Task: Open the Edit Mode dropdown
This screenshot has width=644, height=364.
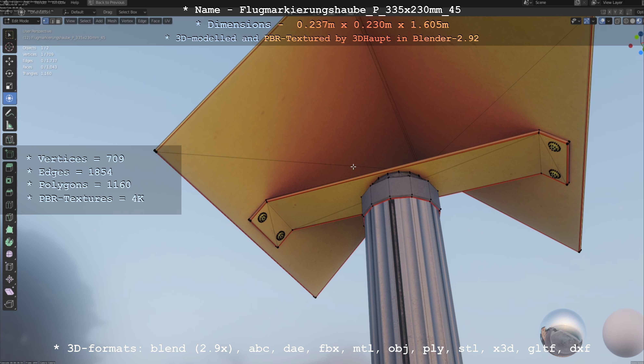Action: [x=22, y=21]
